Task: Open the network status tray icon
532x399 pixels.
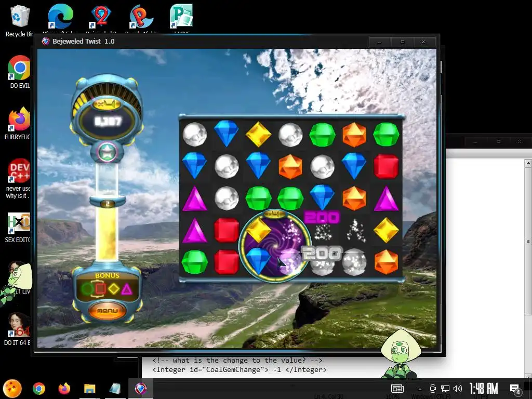Action: click(445, 389)
